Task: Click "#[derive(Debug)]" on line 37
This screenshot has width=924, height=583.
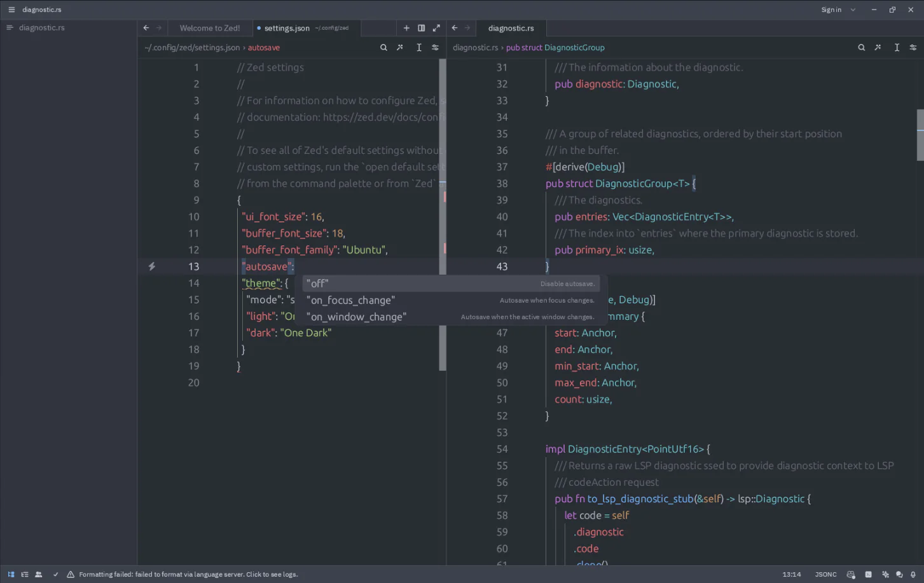Action: click(585, 167)
